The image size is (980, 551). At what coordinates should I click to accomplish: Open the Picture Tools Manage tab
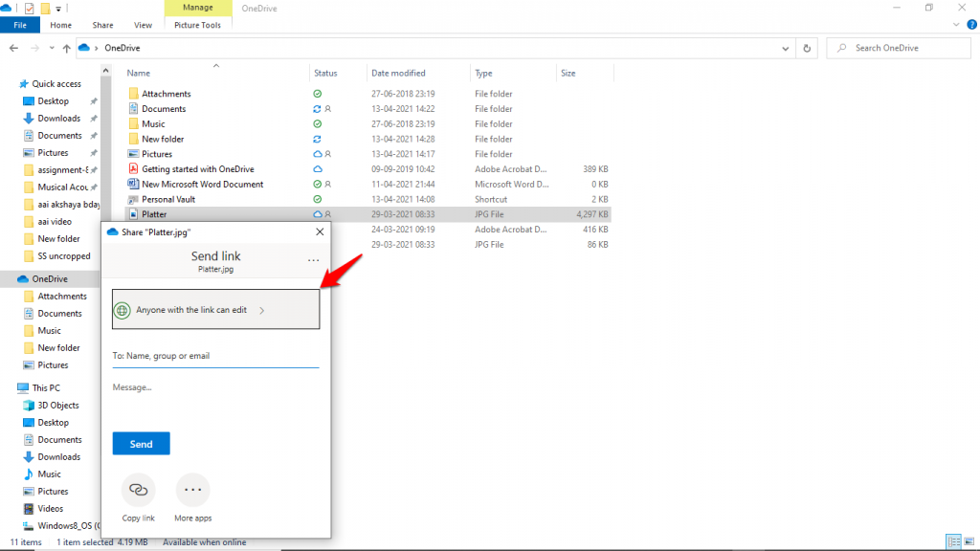[197, 7]
